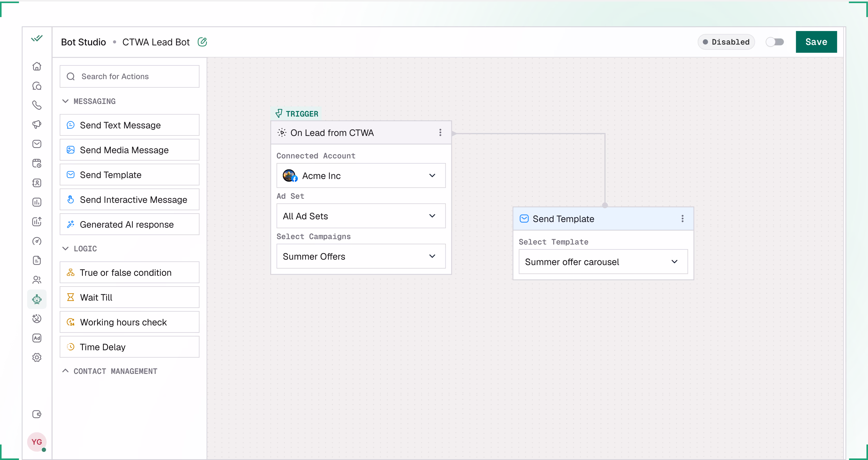Open the Summer offer carousel template dropdown
The height and width of the screenshot is (460, 868).
click(x=603, y=262)
